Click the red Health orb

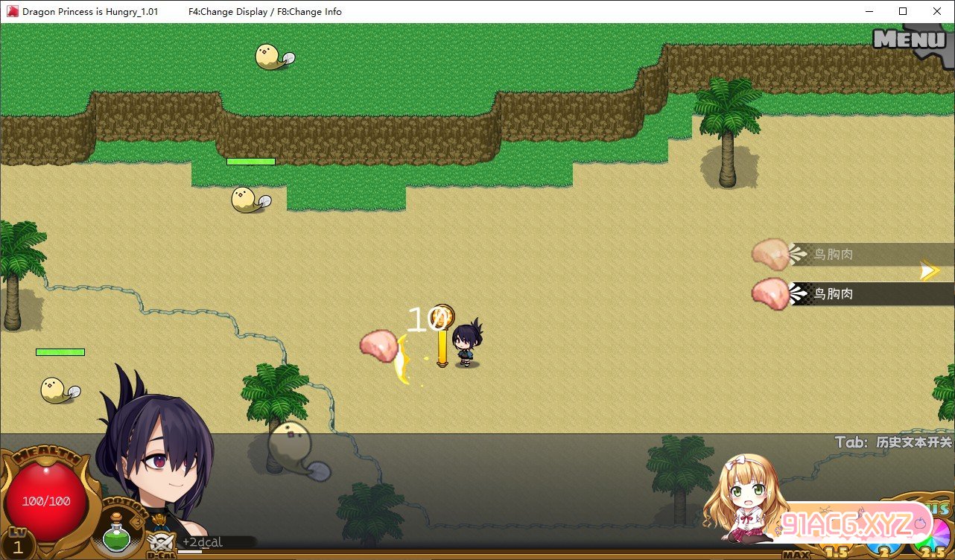pos(46,501)
